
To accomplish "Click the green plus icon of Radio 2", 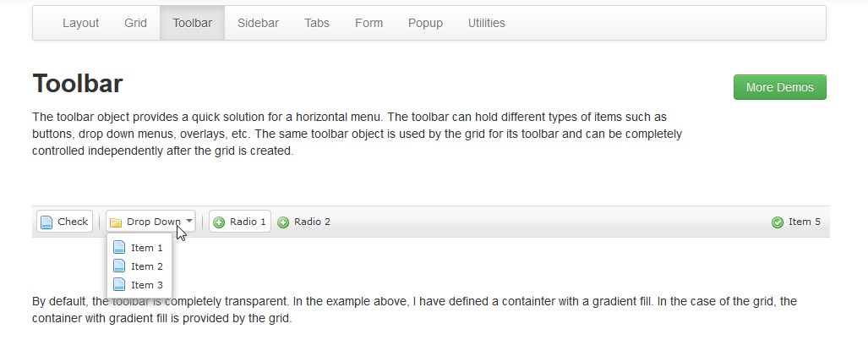I will click(283, 222).
